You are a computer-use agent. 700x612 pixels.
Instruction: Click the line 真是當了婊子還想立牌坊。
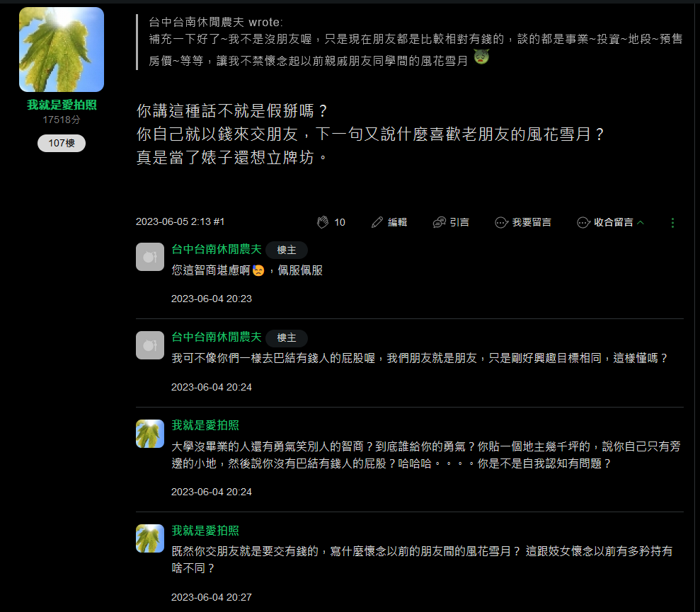[233, 157]
